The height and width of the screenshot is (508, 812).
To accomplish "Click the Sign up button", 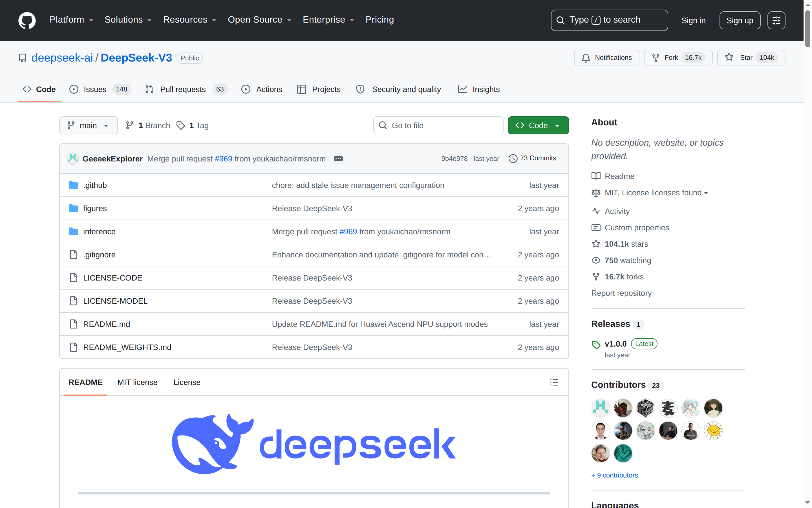I will point(740,21).
